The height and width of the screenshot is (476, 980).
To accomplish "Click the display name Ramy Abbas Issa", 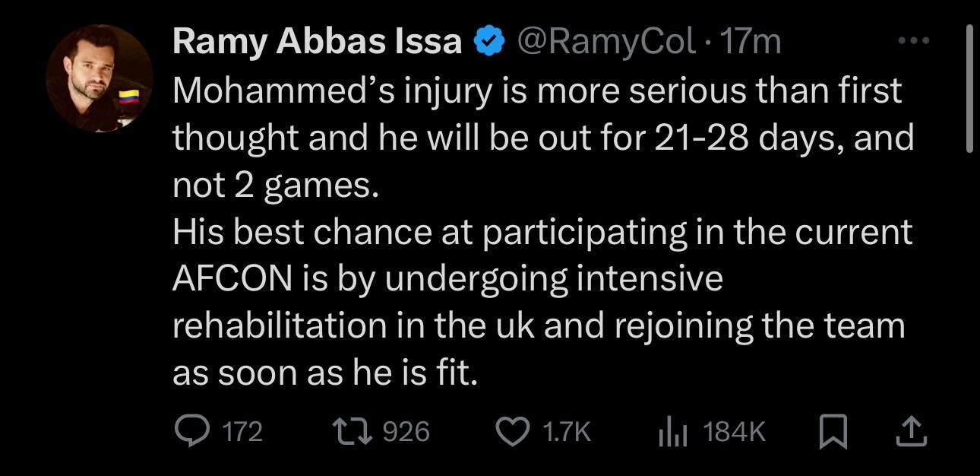I will 318,42.
